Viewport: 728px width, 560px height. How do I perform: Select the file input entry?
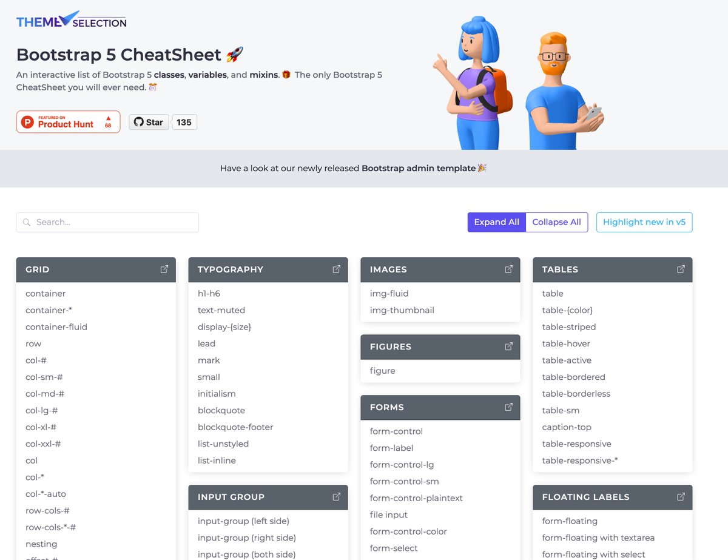click(x=389, y=515)
